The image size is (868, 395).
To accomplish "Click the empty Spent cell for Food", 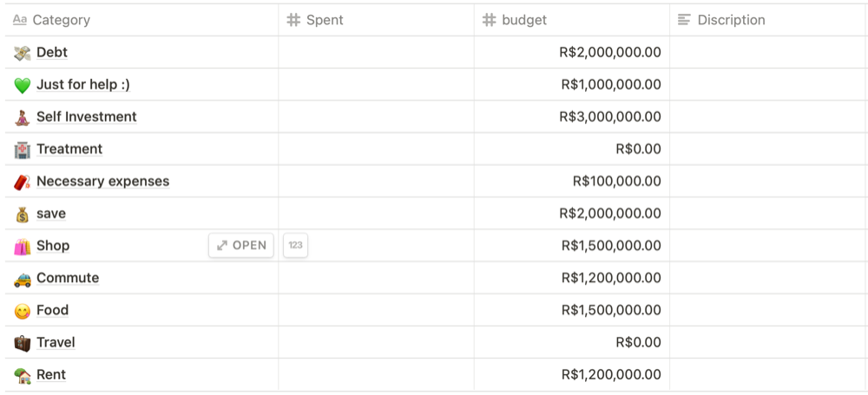I will (x=376, y=311).
